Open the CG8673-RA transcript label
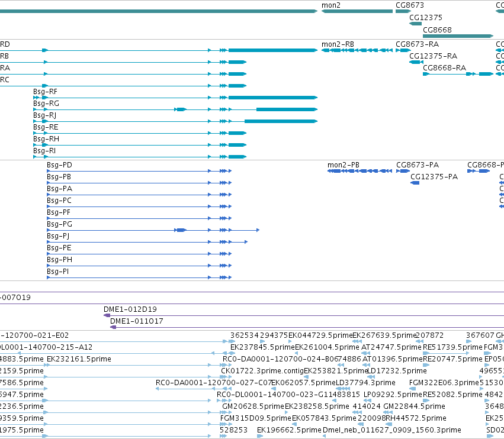 [417, 44]
